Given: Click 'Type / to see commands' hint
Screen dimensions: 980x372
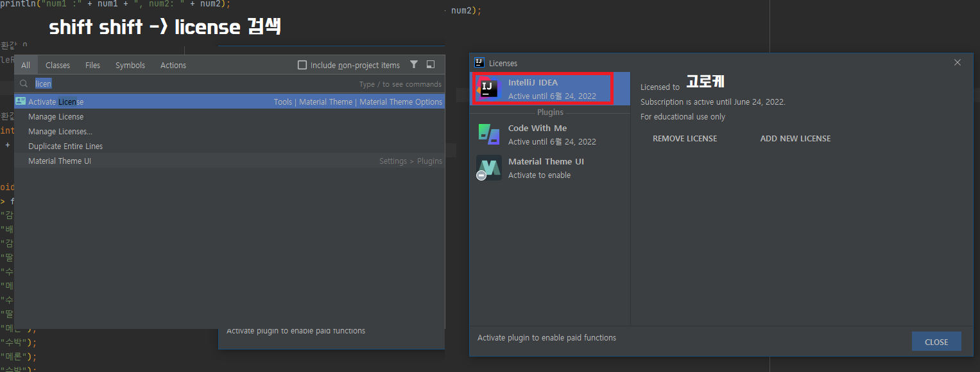Looking at the screenshot, I should click(x=400, y=84).
